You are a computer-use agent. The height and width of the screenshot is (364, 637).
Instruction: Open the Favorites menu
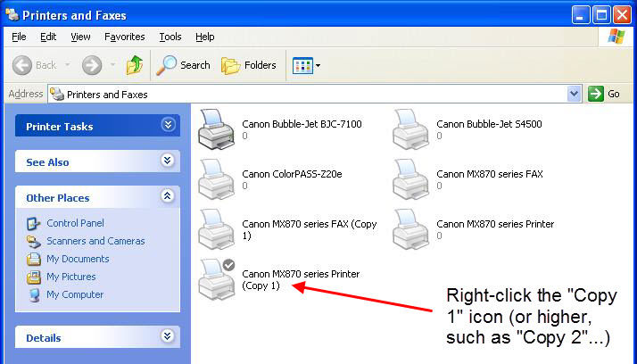click(124, 37)
